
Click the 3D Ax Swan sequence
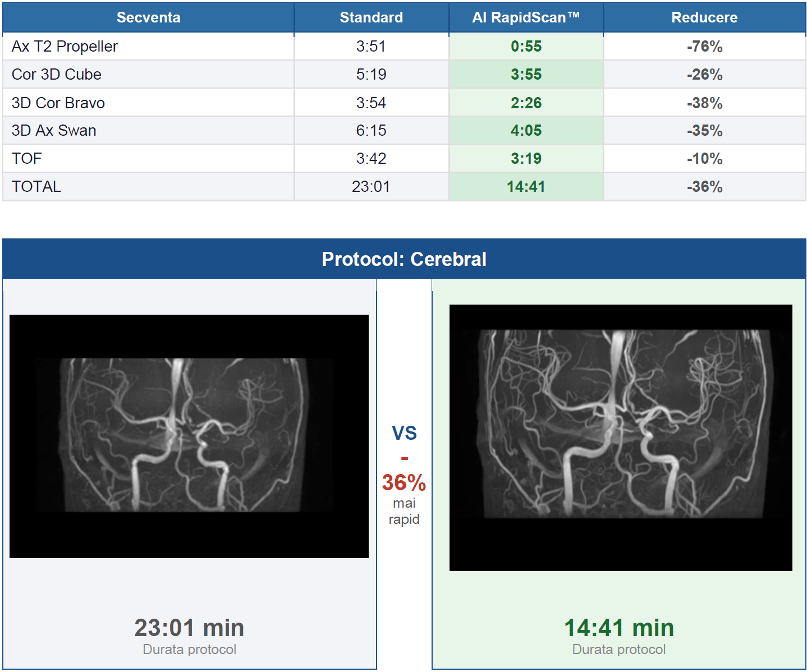click(54, 130)
